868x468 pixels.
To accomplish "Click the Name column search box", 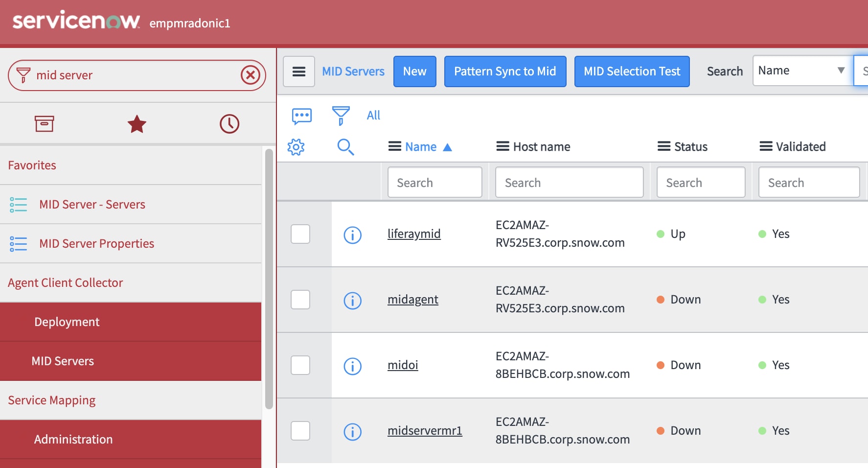I will [435, 183].
